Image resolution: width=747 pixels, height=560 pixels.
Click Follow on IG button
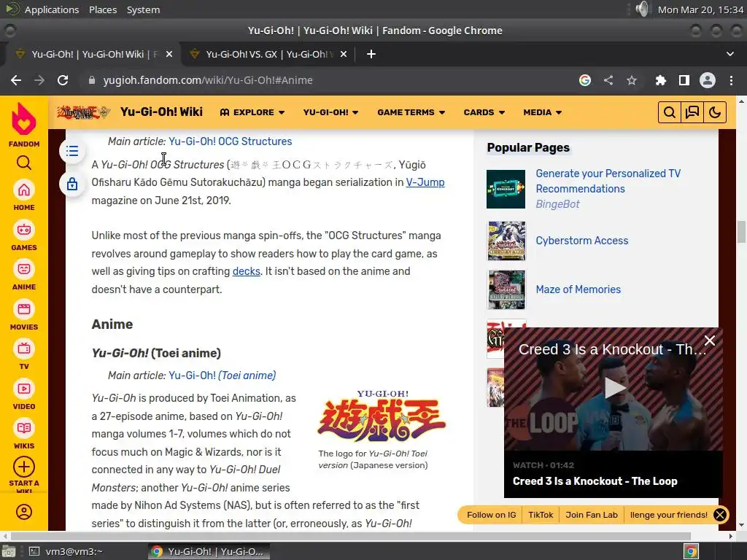coord(491,515)
